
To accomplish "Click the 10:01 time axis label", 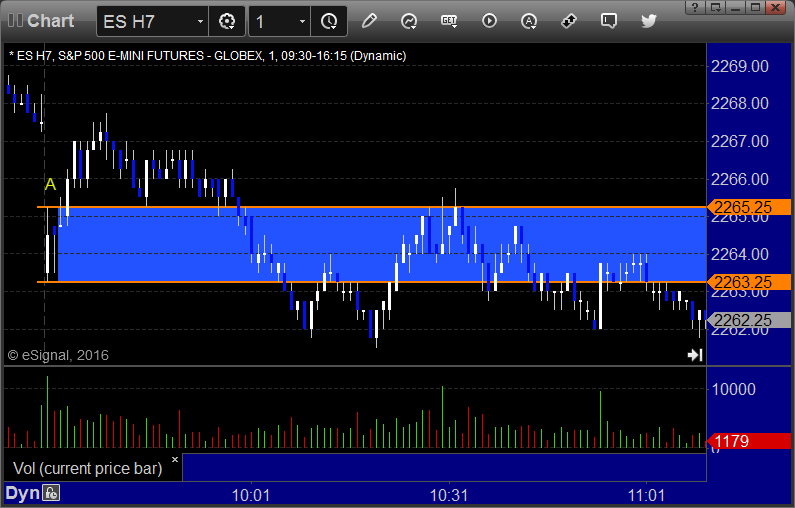I will pyautogui.click(x=250, y=495).
